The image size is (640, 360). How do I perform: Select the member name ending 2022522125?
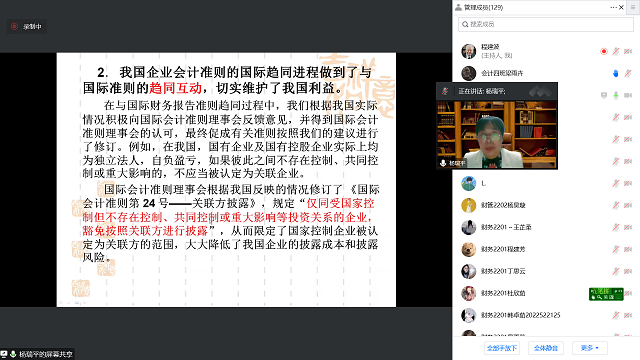(520, 316)
